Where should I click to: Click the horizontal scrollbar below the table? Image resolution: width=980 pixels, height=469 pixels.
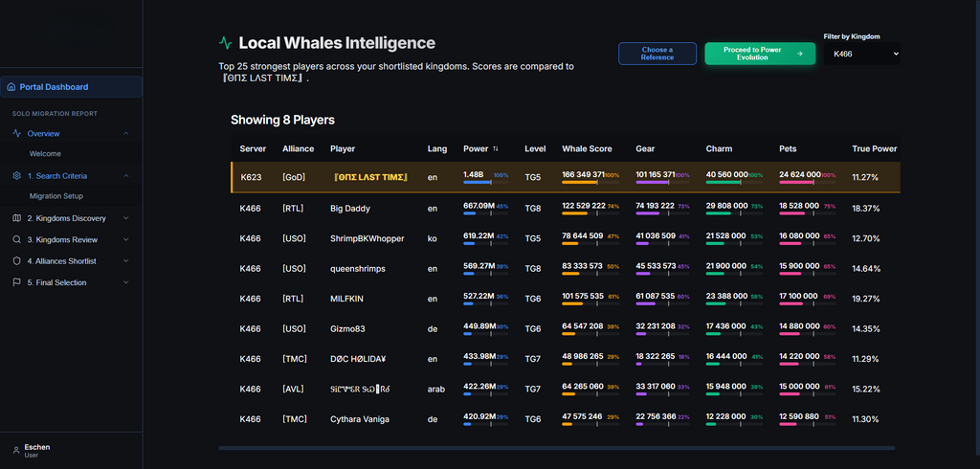pyautogui.click(x=557, y=448)
